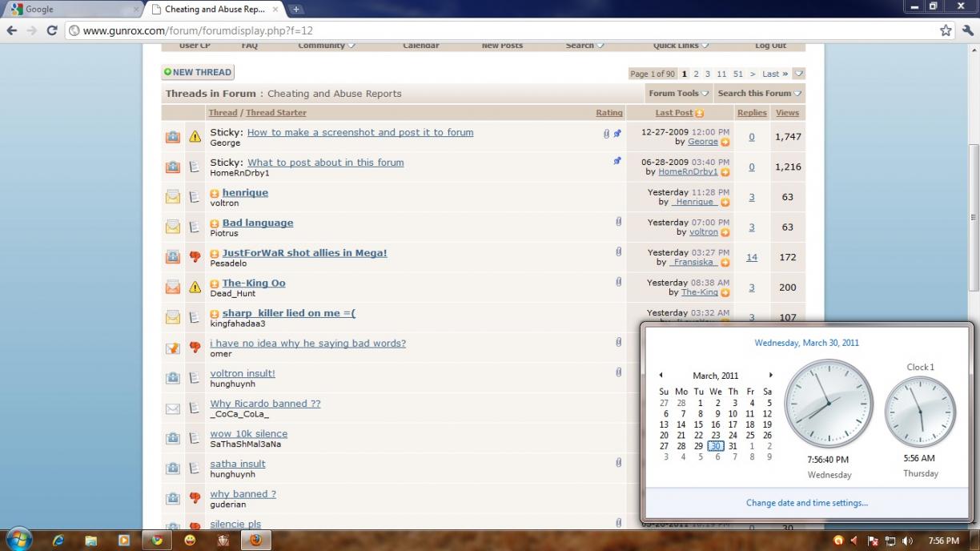Expand the Search this Forum dropdown
The width and height of the screenshot is (980, 551).
pos(759,94)
